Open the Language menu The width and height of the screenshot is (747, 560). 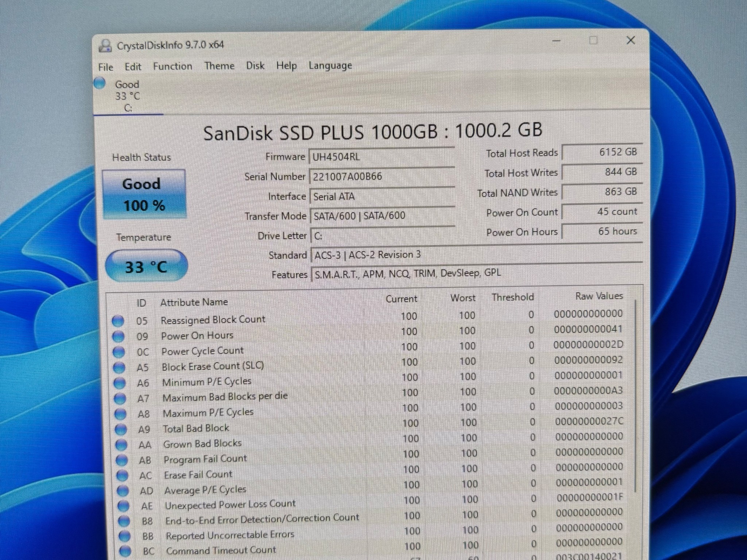[329, 66]
